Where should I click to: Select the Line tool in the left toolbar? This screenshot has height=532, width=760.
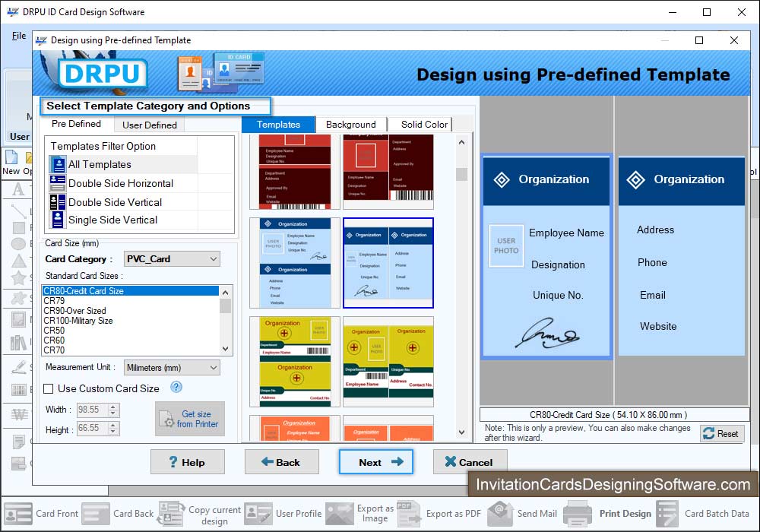18,211
